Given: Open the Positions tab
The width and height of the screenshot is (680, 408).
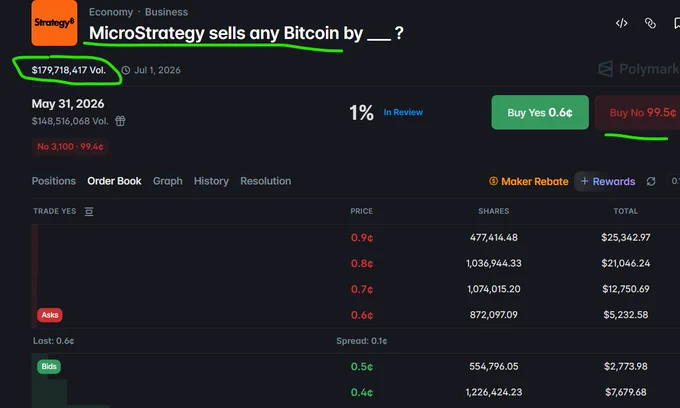Looking at the screenshot, I should point(54,181).
